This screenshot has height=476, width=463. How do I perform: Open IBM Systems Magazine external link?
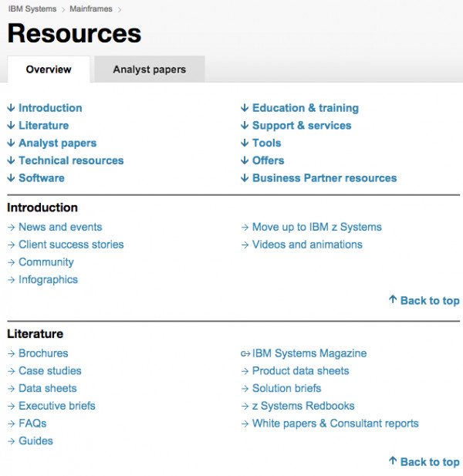pyautogui.click(x=309, y=353)
